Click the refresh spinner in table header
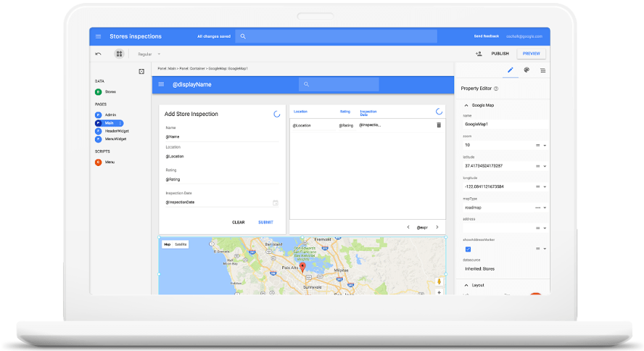644x351 pixels. point(439,111)
